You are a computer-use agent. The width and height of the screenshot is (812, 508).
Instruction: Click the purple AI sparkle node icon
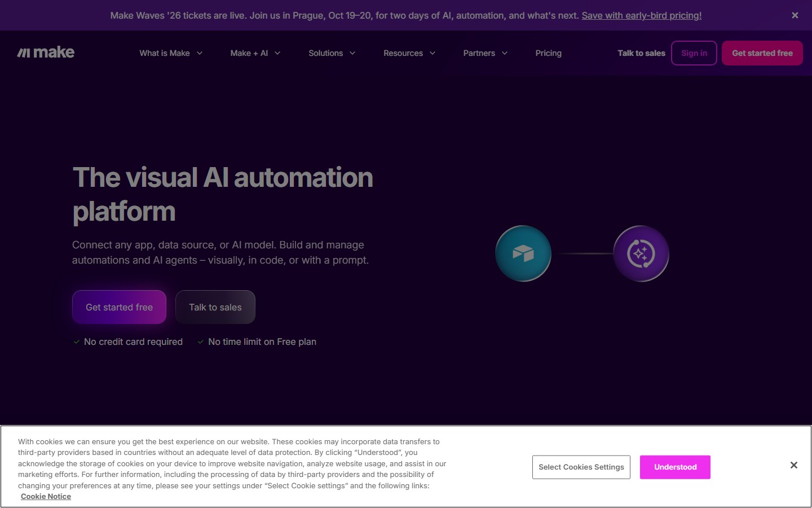(641, 253)
